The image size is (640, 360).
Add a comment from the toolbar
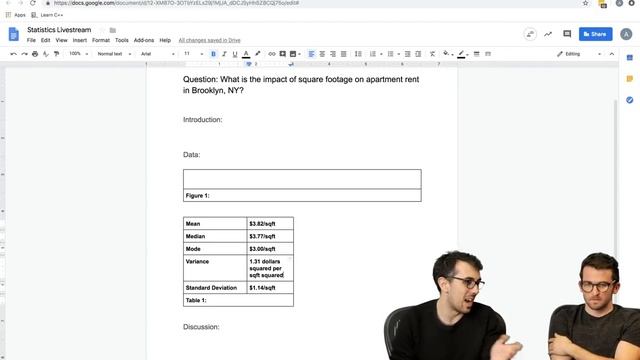282,54
